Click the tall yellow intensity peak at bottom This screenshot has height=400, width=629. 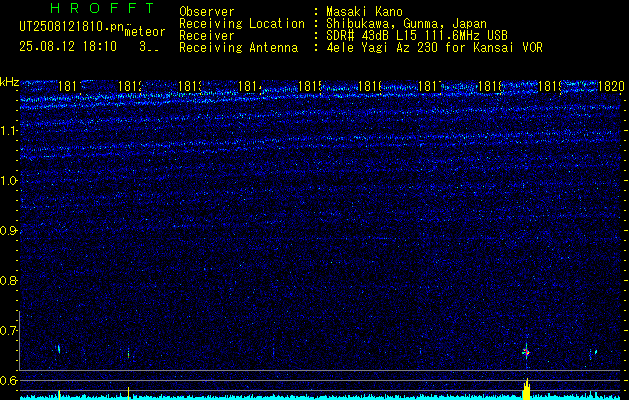527,389
